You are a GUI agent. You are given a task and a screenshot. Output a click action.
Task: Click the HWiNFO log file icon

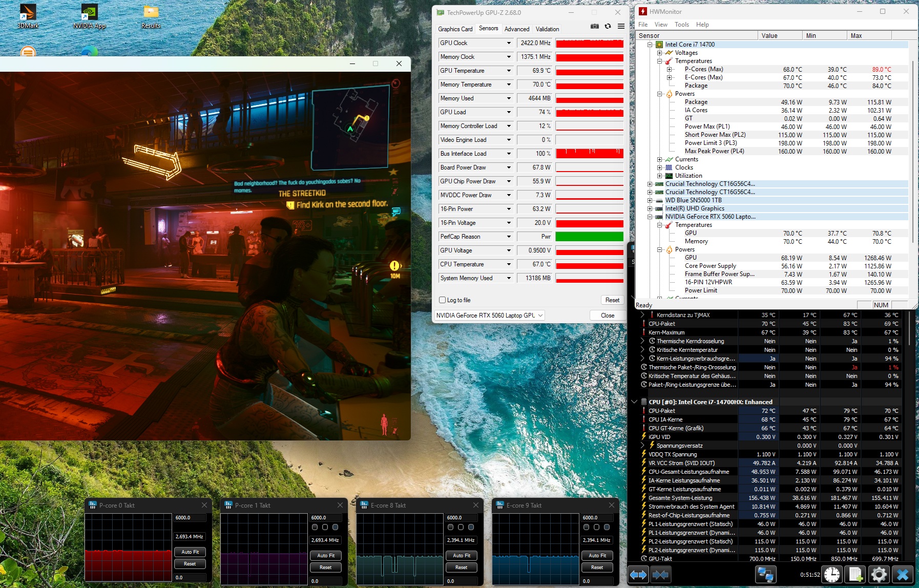[855, 575]
